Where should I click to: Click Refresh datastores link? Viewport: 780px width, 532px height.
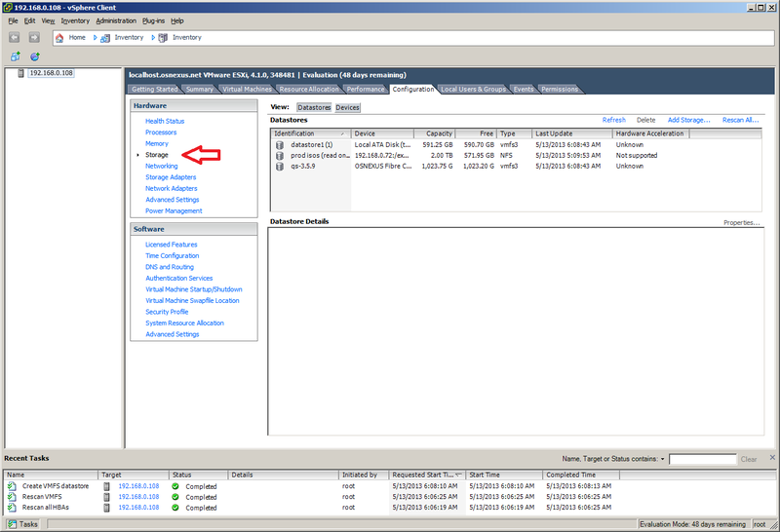point(614,120)
